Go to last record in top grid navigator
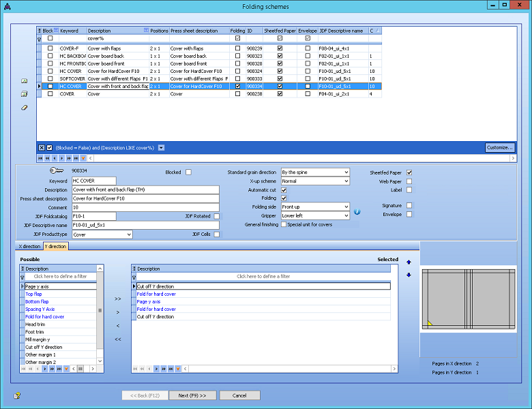Viewport: 532px width, 409px height. [x=76, y=158]
